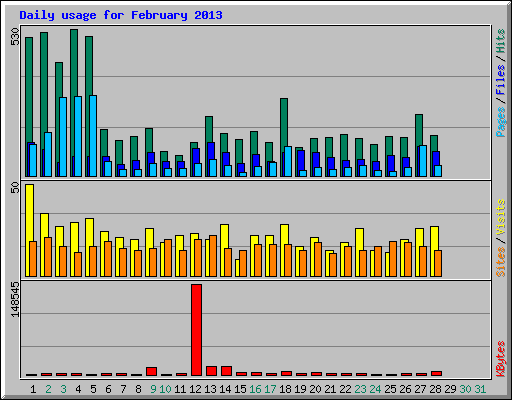Click day 11 on the x-axis

[x=180, y=389]
